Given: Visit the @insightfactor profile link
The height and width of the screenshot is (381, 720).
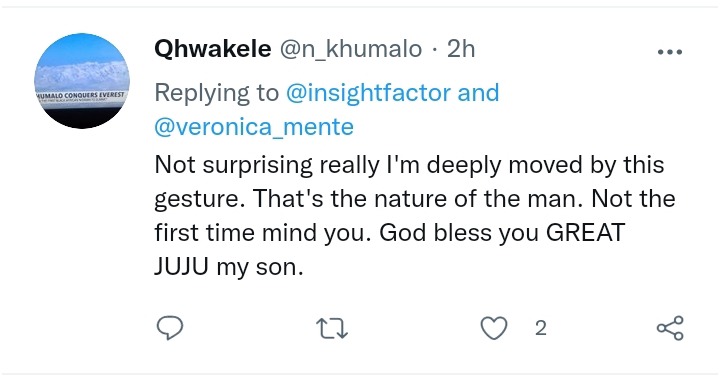Looking at the screenshot, I should click(x=369, y=93).
